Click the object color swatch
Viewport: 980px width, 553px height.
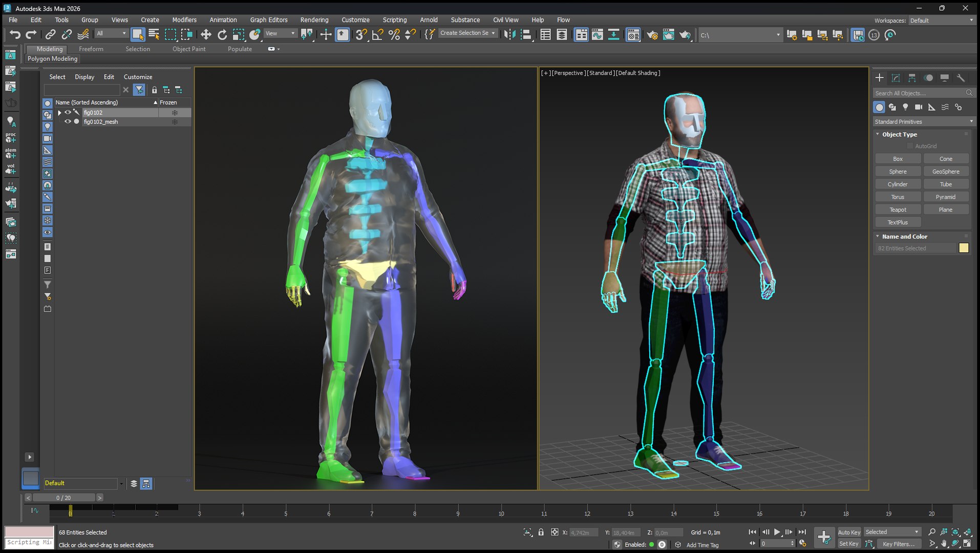(x=964, y=248)
